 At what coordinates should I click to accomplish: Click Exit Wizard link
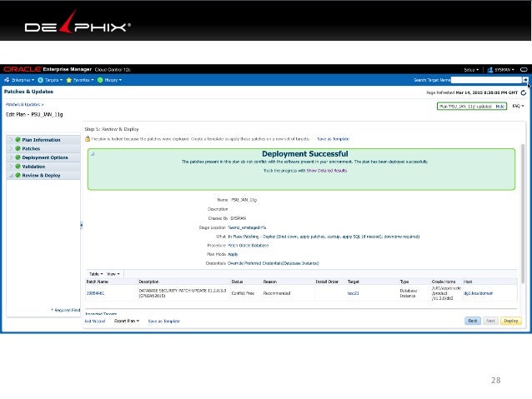click(x=95, y=321)
